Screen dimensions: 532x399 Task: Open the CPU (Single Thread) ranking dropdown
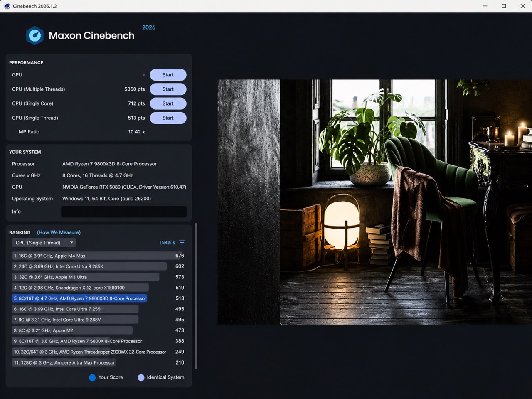[x=44, y=243]
